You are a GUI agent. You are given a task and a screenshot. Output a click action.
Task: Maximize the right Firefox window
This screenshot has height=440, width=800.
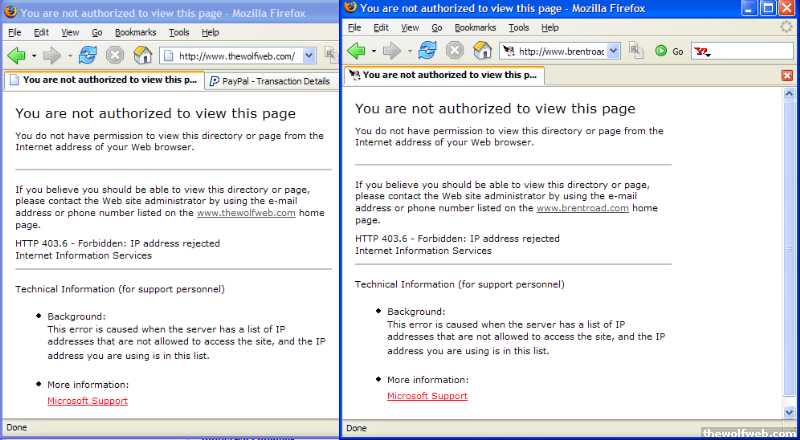tap(768, 8)
